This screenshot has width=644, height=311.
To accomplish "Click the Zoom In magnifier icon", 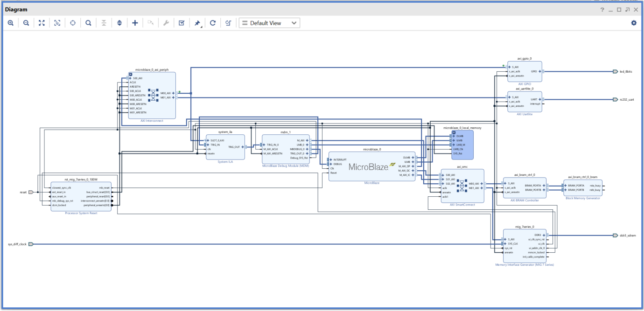I will coord(11,23).
